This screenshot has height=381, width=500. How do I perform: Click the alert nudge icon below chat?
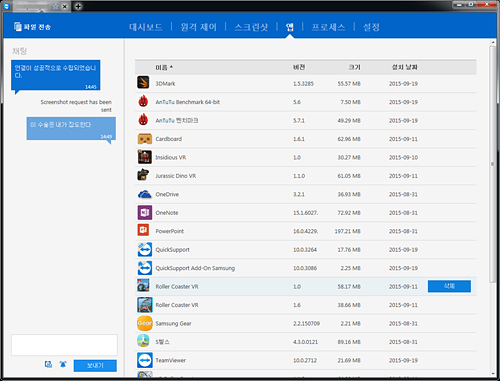pos(63,364)
